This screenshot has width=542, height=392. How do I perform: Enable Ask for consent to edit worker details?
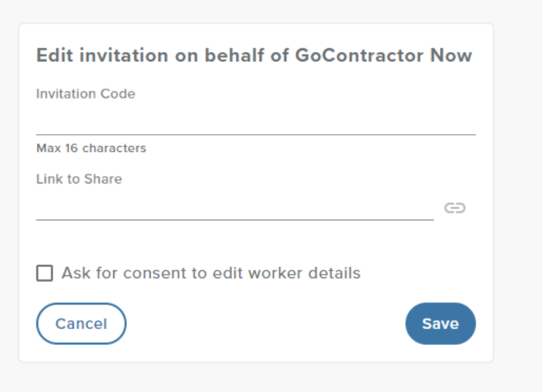pos(44,273)
